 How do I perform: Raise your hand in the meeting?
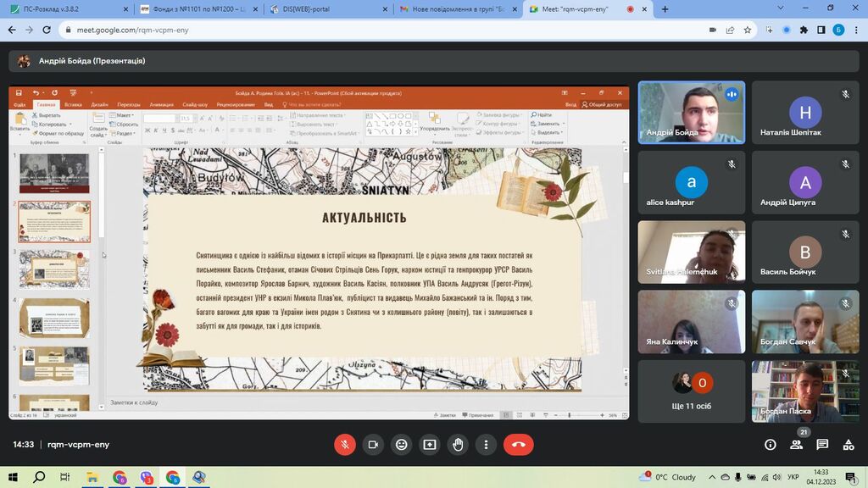pyautogui.click(x=458, y=444)
